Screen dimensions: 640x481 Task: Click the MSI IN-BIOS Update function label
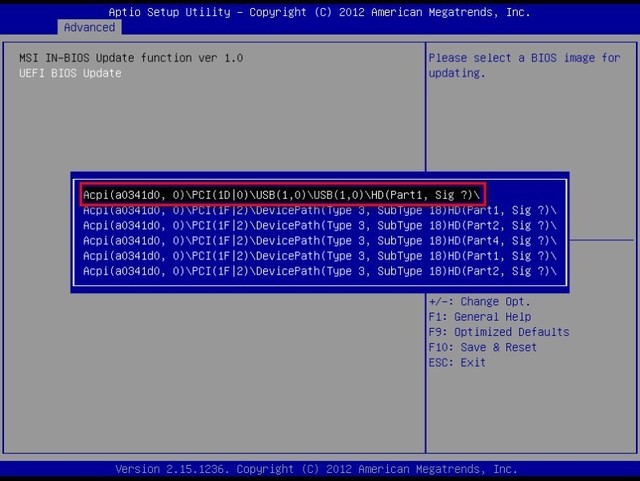pos(130,58)
